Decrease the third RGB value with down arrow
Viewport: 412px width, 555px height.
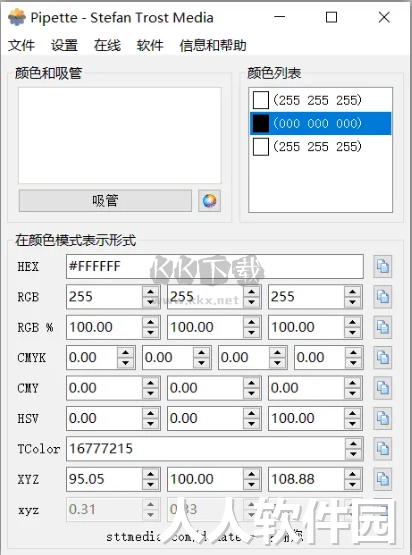tap(352, 302)
